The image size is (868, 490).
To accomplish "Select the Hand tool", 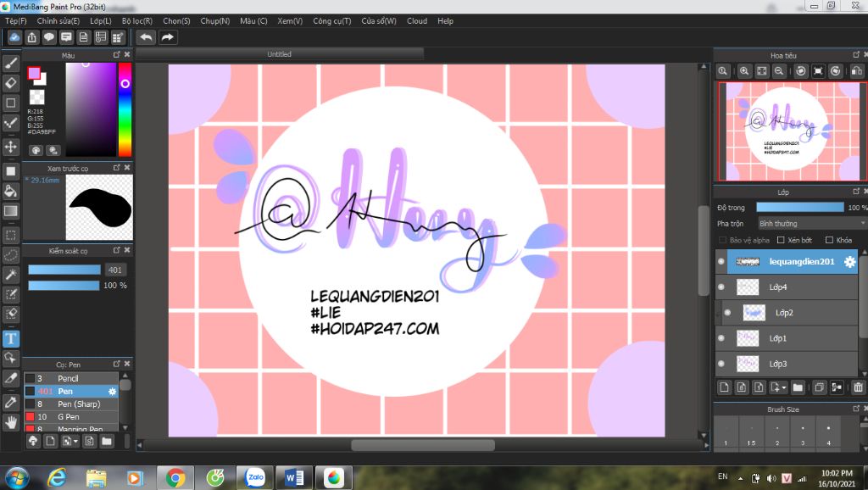I will (10, 422).
